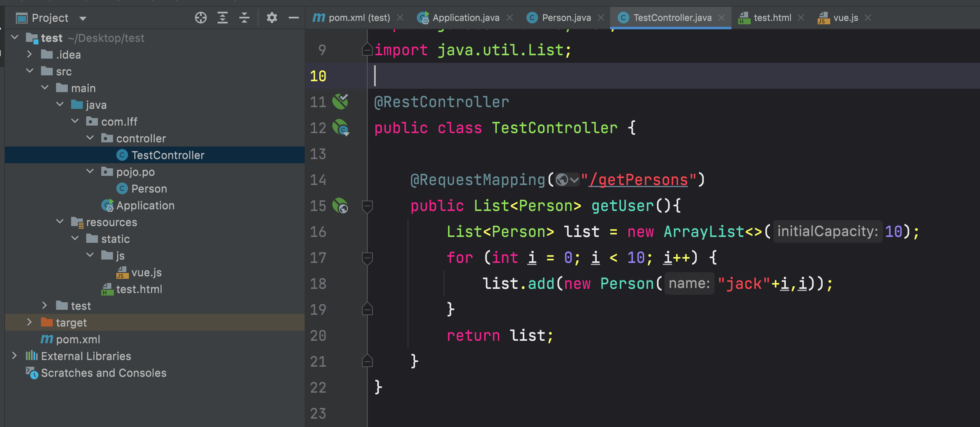Select the target folder row
Image resolution: width=980 pixels, height=427 pixels.
155,322
